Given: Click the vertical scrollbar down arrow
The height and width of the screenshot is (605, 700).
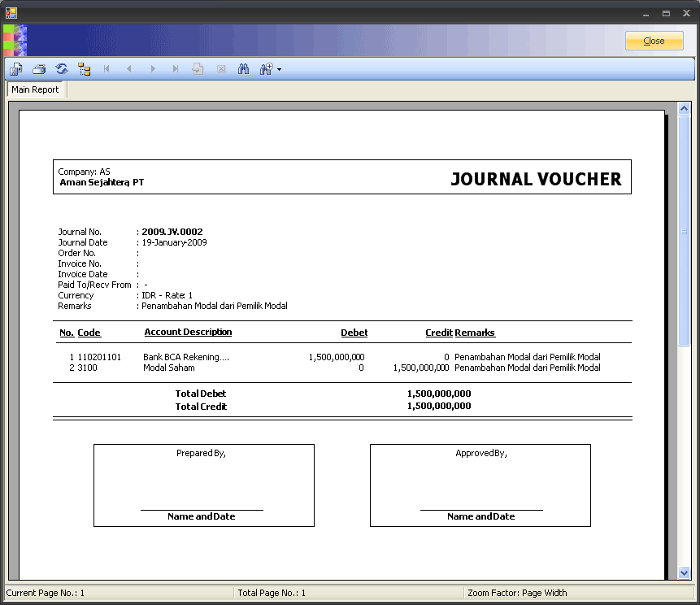Looking at the screenshot, I should tap(684, 572).
